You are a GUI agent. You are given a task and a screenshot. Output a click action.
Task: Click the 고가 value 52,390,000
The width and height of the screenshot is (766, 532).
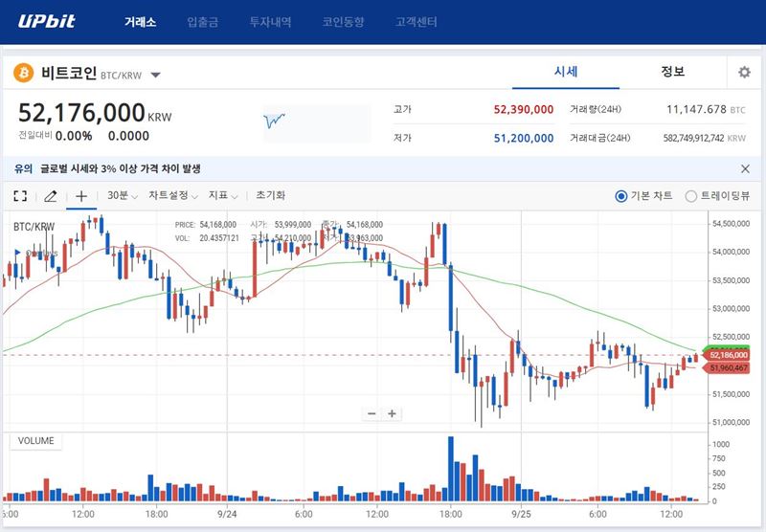tap(523, 109)
